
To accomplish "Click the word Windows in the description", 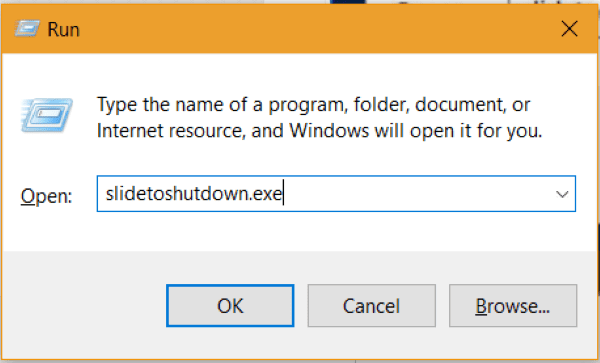I will coord(329,131).
